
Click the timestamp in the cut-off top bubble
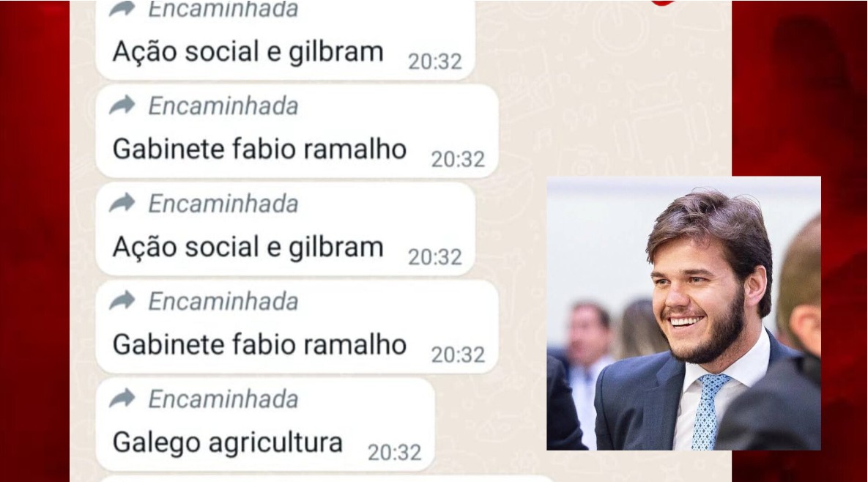[435, 62]
